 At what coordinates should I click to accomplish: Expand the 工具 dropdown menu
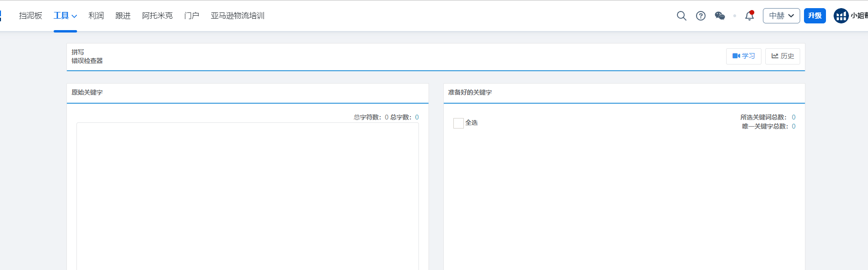click(x=65, y=16)
